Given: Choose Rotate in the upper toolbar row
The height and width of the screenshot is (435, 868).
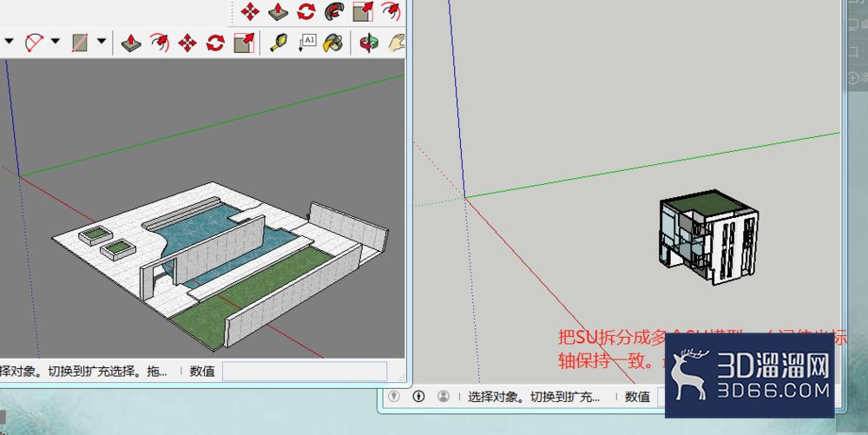Looking at the screenshot, I should [x=306, y=11].
